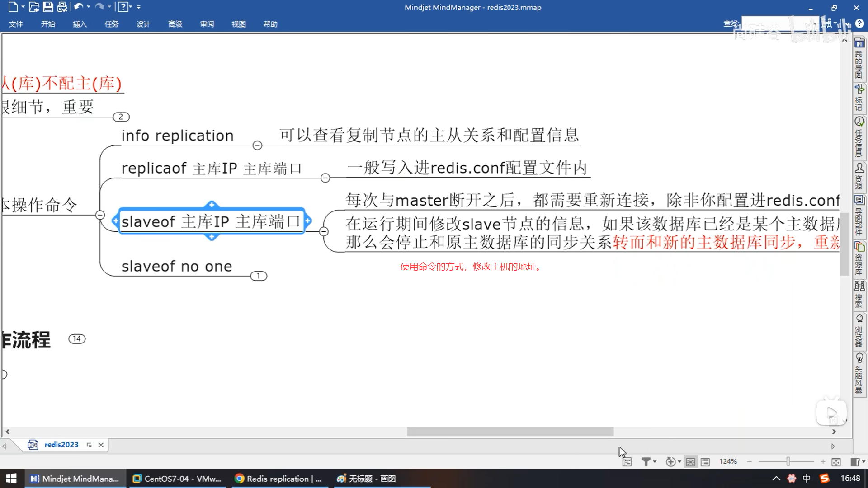
Task: Switch to outline view mode in status bar
Action: pos(705,461)
